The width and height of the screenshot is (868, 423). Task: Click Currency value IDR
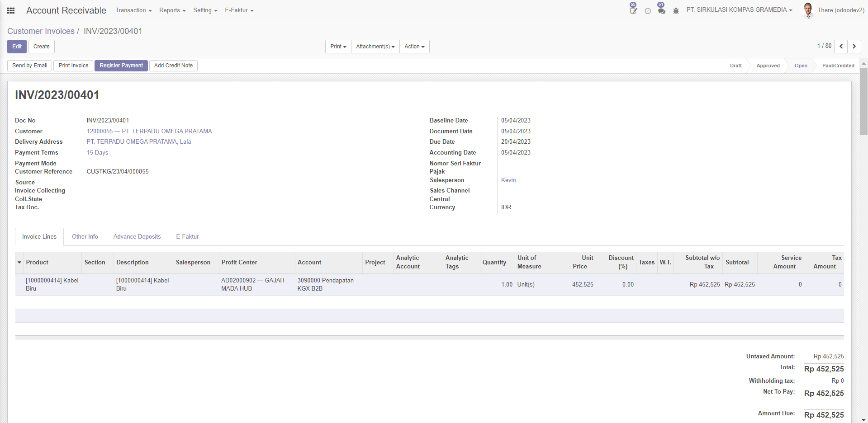(506, 207)
